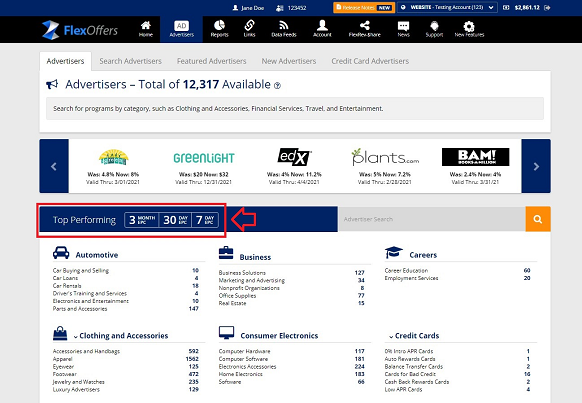Switch to the Advertisers tab
The width and height of the screenshot is (582, 403).
(x=65, y=61)
